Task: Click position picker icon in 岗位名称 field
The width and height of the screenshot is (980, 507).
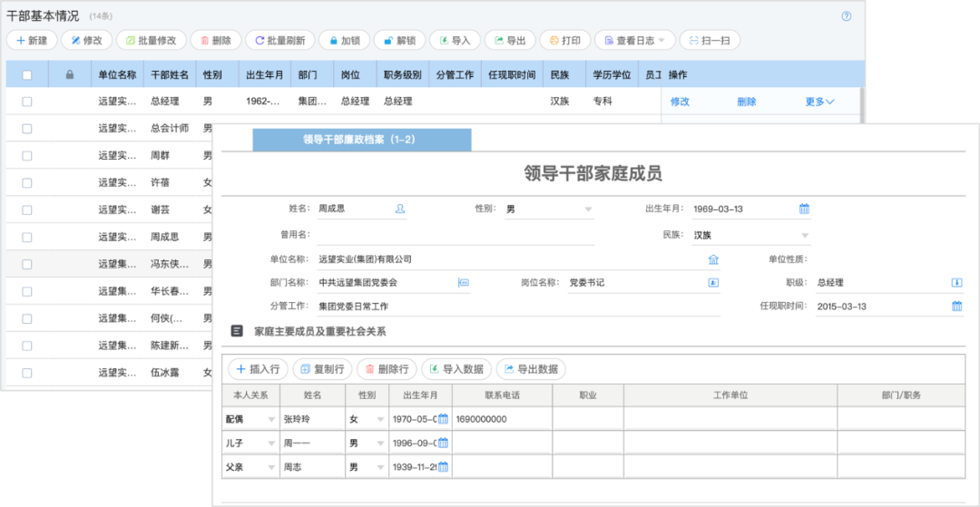Action: click(x=713, y=282)
